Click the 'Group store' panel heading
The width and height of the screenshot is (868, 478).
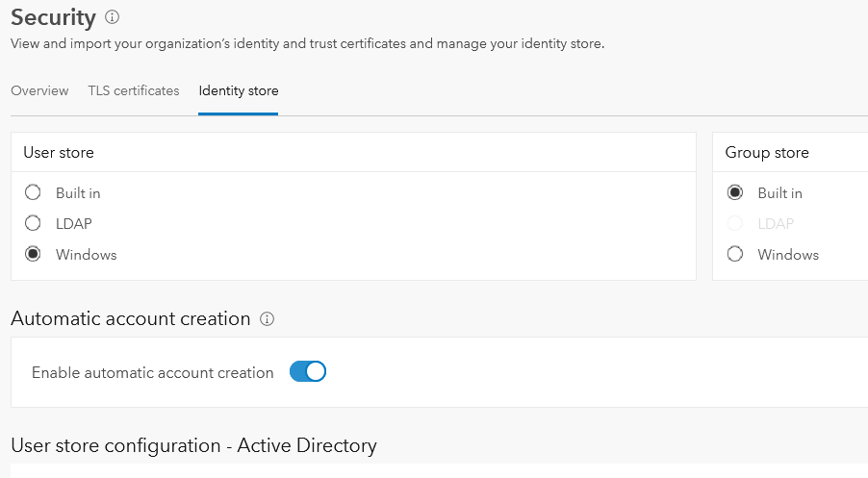pyautogui.click(x=767, y=152)
